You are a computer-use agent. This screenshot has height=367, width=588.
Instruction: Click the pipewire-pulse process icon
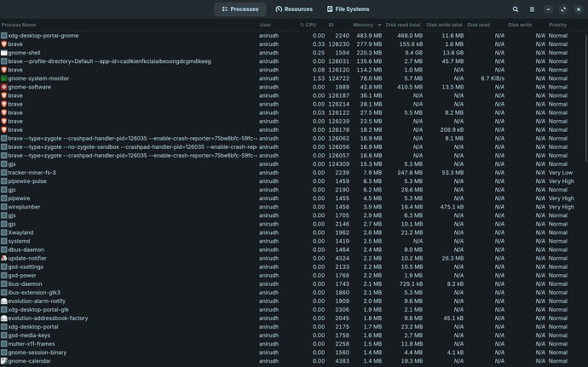point(4,181)
